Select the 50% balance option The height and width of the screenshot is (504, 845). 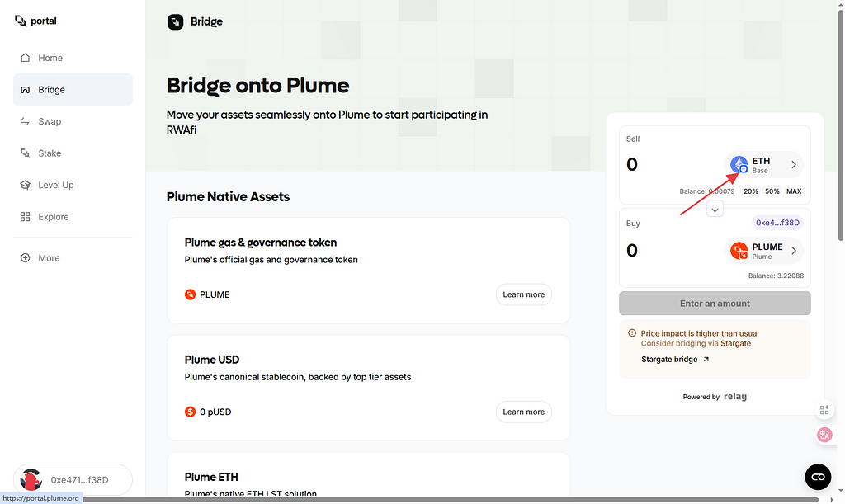click(x=772, y=191)
